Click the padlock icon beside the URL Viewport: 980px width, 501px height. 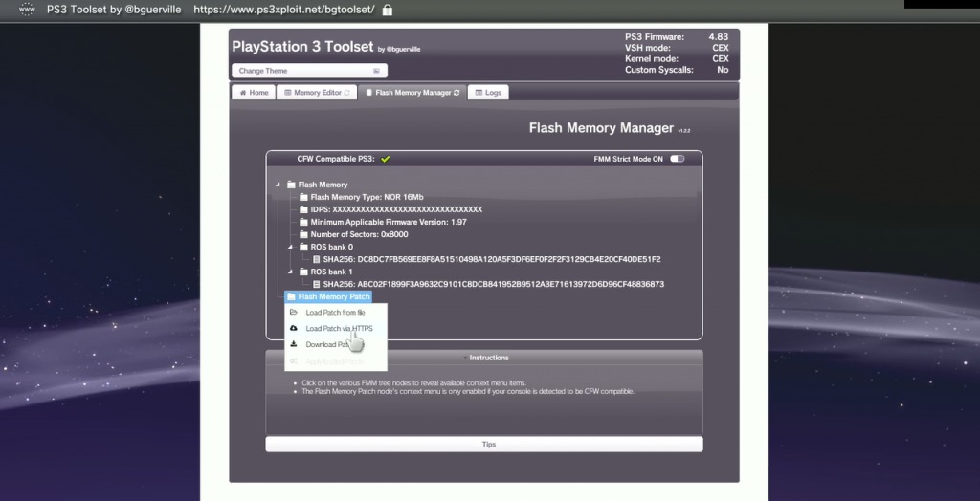point(387,10)
